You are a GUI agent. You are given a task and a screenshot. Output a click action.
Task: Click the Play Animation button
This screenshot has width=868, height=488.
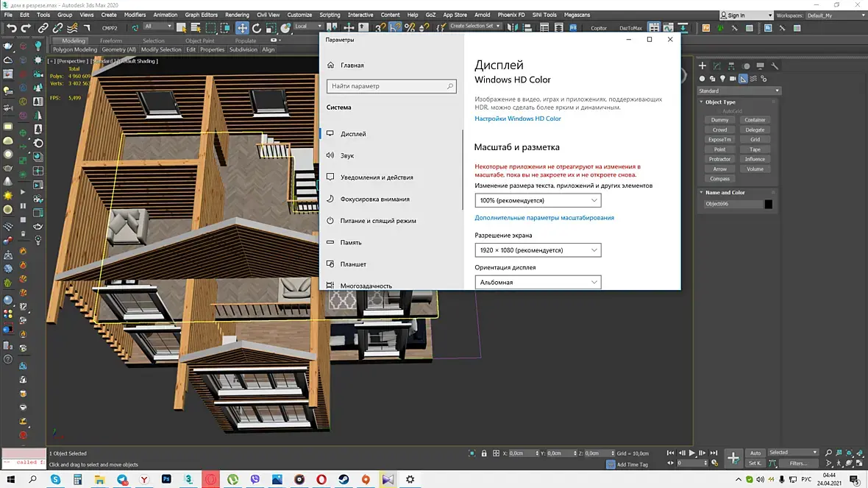(691, 453)
